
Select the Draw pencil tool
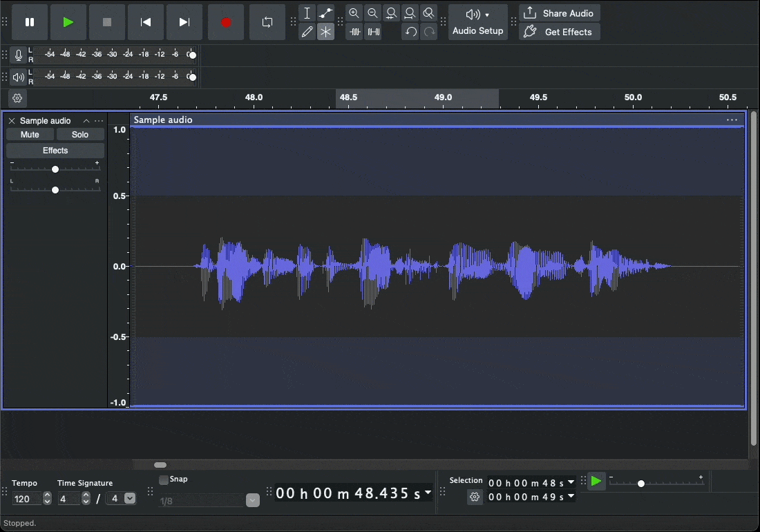(x=307, y=32)
